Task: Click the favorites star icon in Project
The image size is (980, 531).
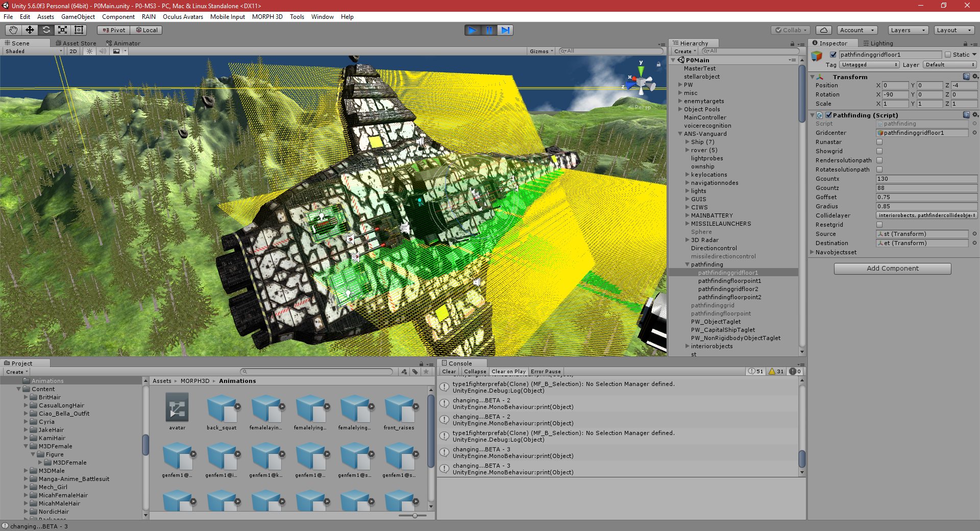Action: [426, 372]
